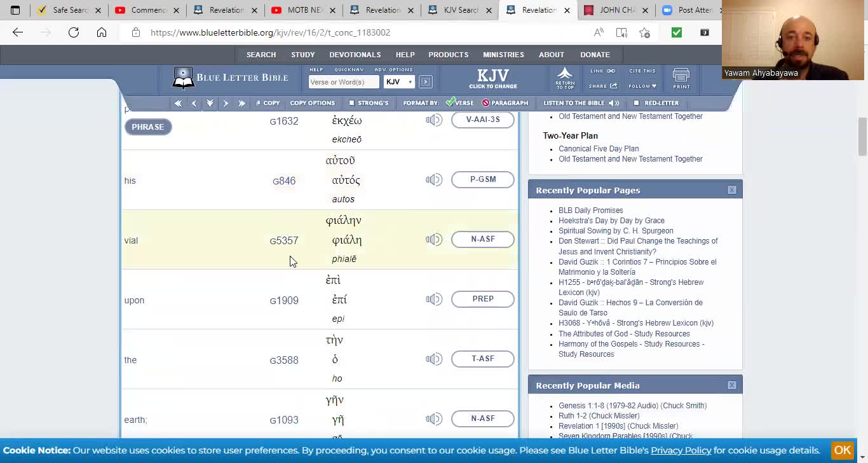Click T-ASF parsing button
This screenshot has width=868, height=463.
point(483,359)
